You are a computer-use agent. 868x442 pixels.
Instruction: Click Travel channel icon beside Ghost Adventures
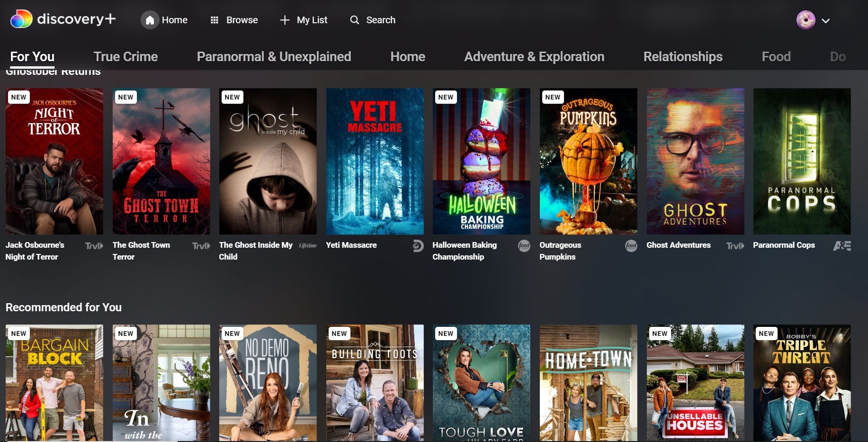pyautogui.click(x=735, y=245)
